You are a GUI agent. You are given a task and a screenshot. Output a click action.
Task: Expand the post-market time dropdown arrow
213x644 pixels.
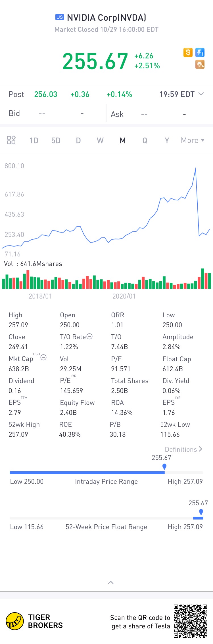[201, 94]
